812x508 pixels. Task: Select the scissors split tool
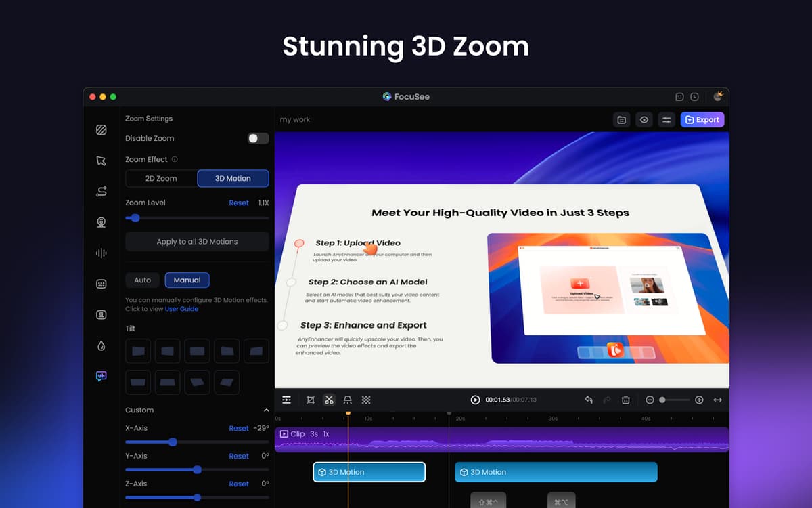point(329,400)
